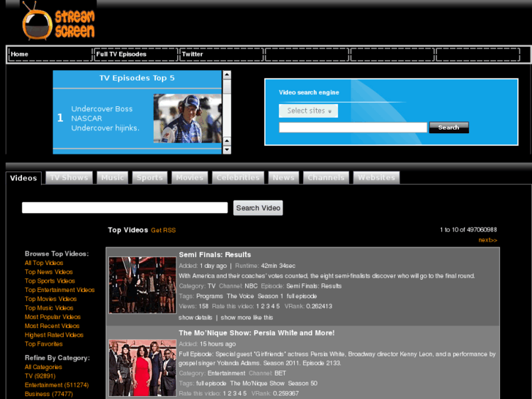
Task: Open Top Entertainment Videos link
Action: point(59,290)
